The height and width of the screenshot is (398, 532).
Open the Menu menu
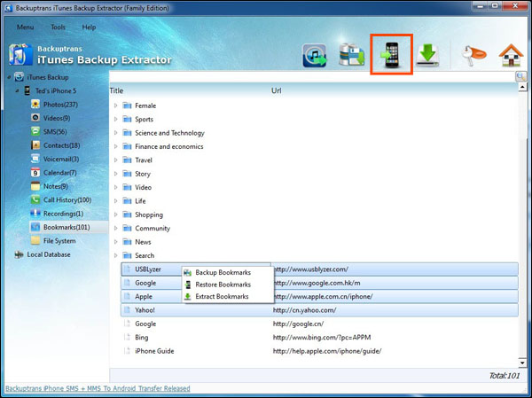coord(25,27)
